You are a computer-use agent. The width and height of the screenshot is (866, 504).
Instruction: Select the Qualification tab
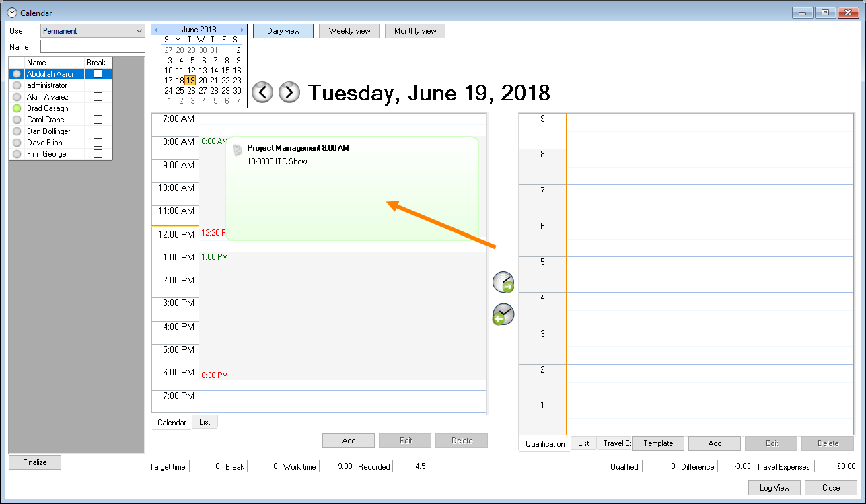tap(545, 443)
